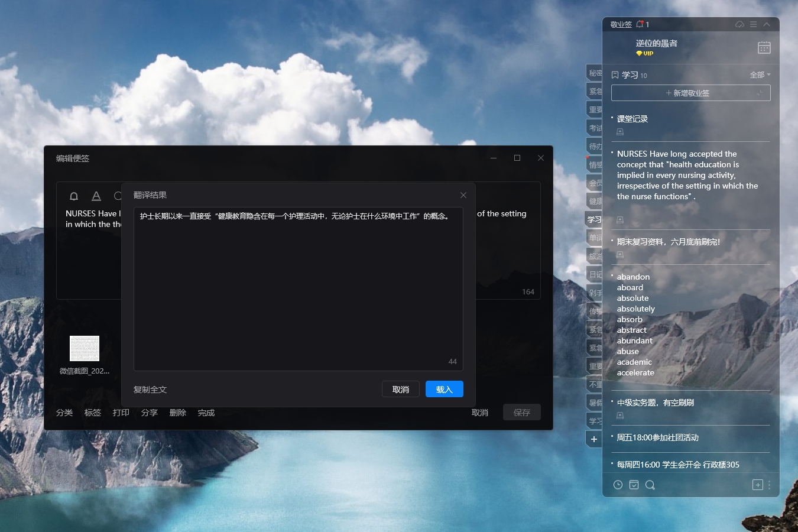The image size is (798, 532).
Task: Switch to the 旅游 category tab
Action: [x=595, y=256]
